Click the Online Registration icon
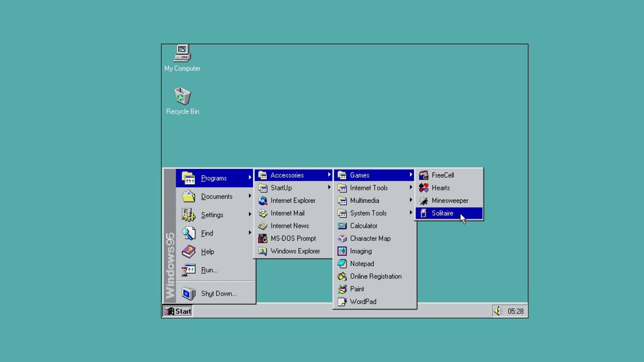644x362 pixels. click(x=342, y=276)
